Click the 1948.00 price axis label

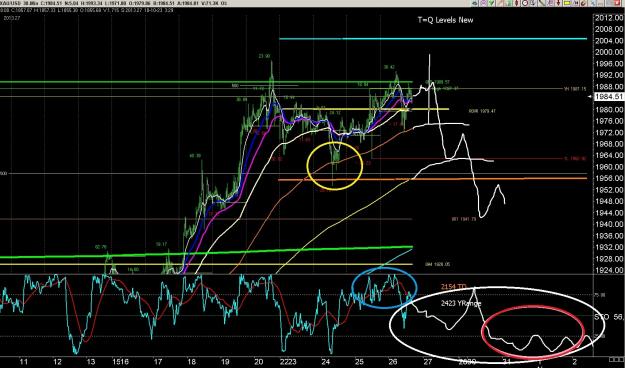coord(609,201)
